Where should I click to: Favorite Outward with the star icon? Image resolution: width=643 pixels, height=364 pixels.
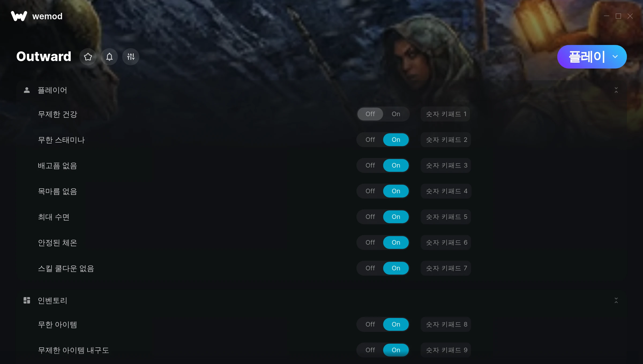tap(88, 57)
